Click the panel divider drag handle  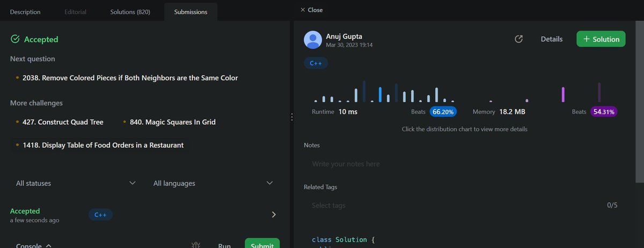coord(291,117)
